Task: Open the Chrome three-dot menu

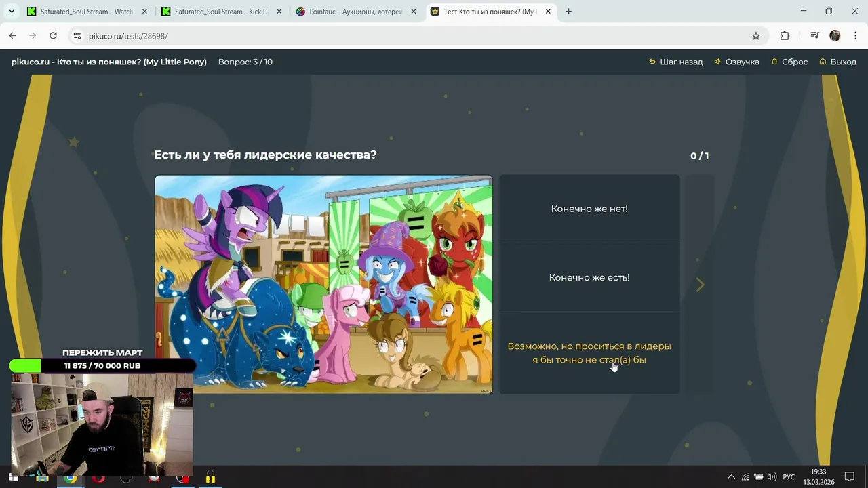Action: pos(854,36)
